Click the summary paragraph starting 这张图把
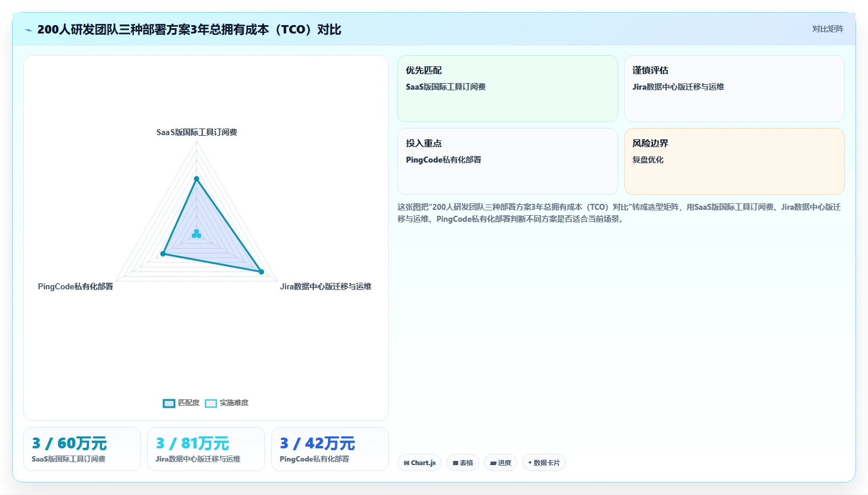The width and height of the screenshot is (868, 495). point(619,213)
